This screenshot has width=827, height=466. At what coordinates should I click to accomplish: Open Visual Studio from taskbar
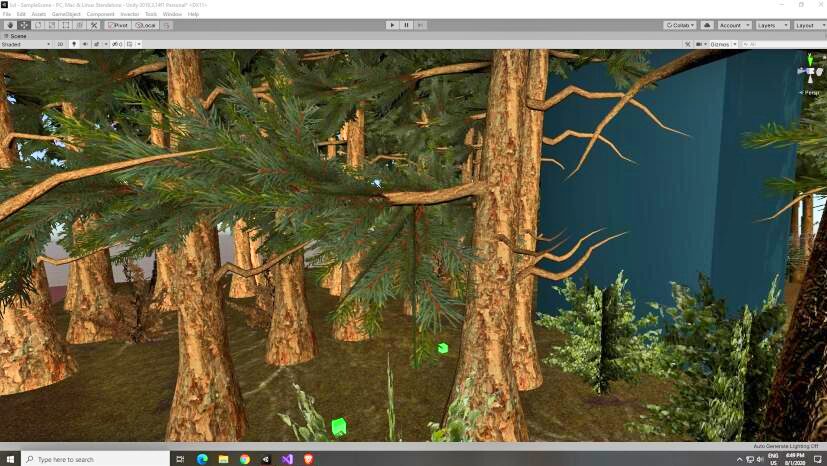click(287, 459)
